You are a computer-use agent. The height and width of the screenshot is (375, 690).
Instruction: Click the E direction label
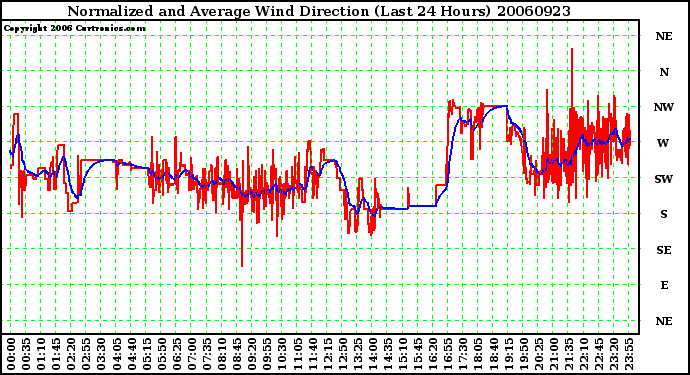tap(664, 285)
